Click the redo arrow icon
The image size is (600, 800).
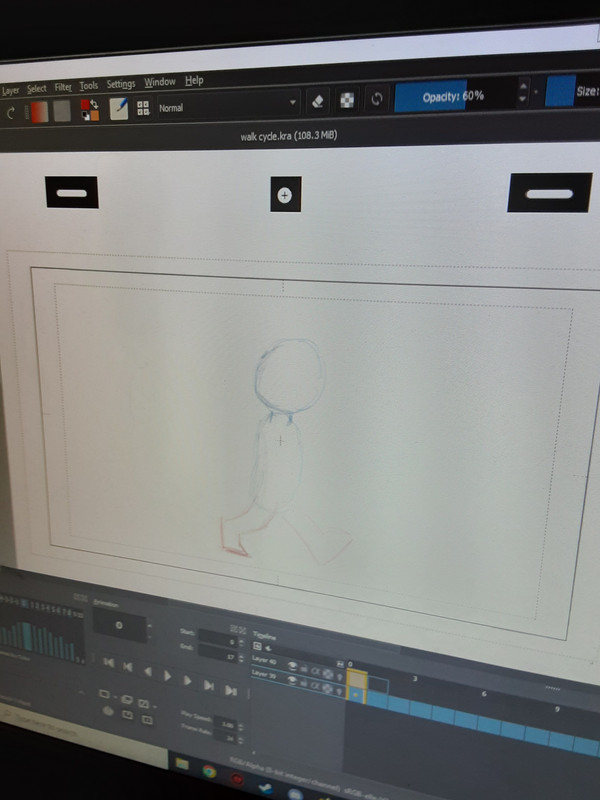click(x=10, y=113)
